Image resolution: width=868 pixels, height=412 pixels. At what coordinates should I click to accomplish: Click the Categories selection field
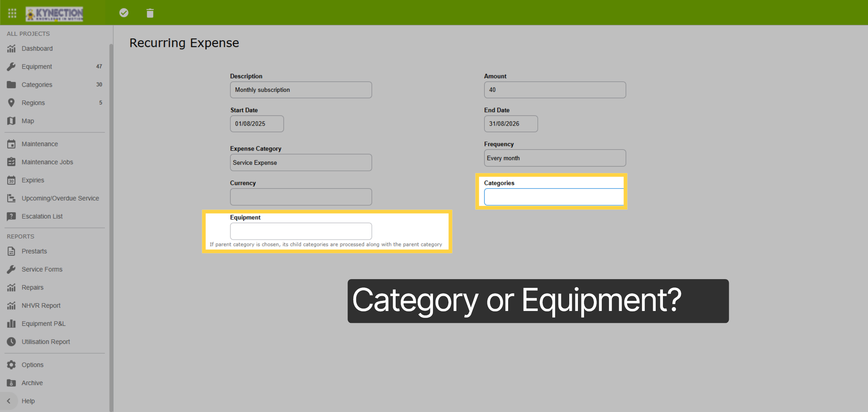[x=554, y=197]
